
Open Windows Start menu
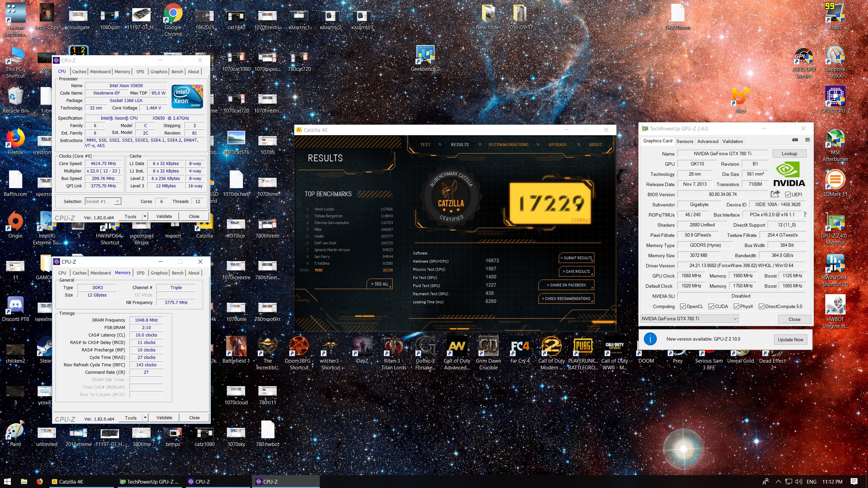(x=7, y=482)
